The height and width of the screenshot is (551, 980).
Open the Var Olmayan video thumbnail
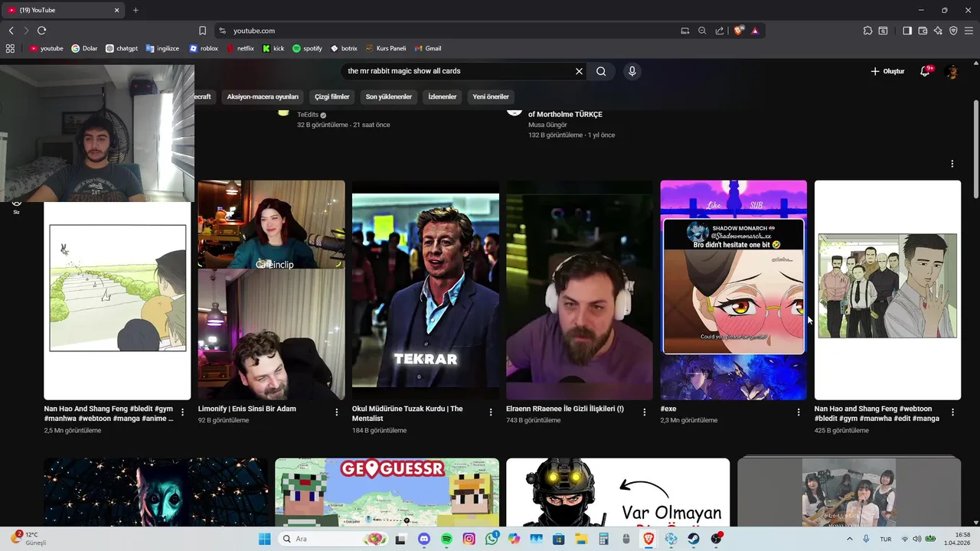click(618, 492)
